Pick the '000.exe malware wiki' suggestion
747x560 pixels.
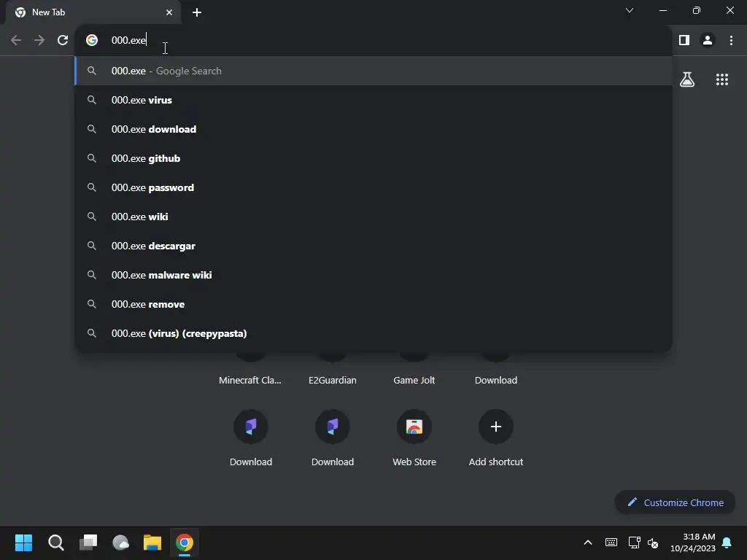click(373, 275)
